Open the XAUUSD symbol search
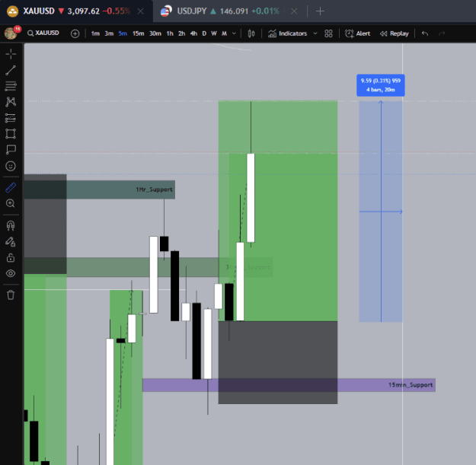This screenshot has height=465, width=476. [x=43, y=33]
